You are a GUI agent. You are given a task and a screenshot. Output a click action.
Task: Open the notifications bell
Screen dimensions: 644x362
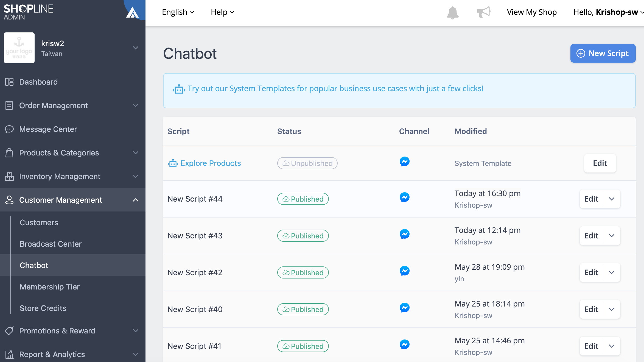pos(452,13)
